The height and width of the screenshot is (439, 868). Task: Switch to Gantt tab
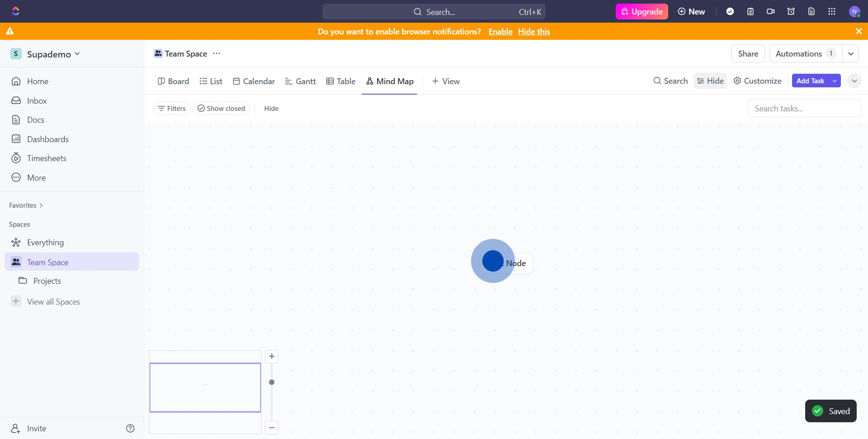pos(300,81)
